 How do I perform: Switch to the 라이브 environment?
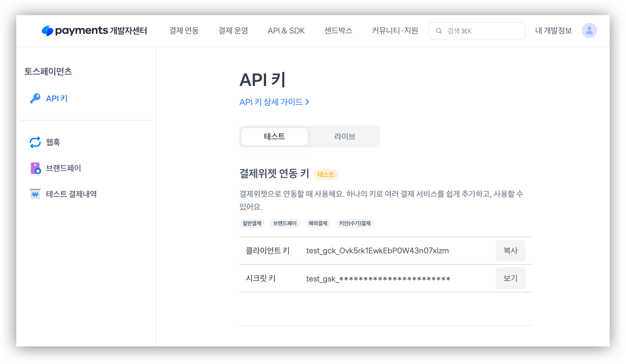coord(344,136)
